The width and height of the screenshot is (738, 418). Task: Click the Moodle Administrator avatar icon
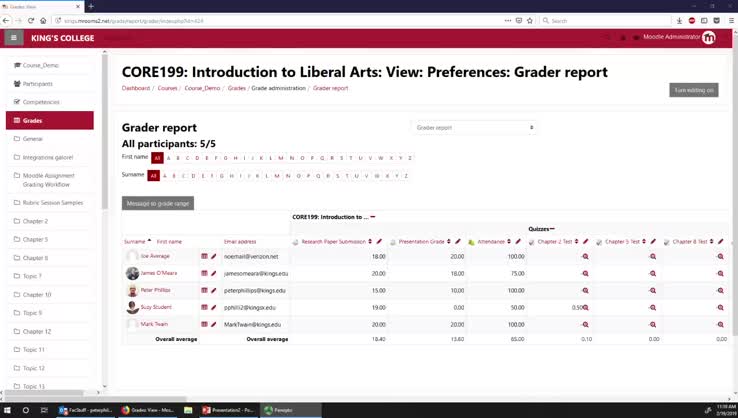[709, 37]
